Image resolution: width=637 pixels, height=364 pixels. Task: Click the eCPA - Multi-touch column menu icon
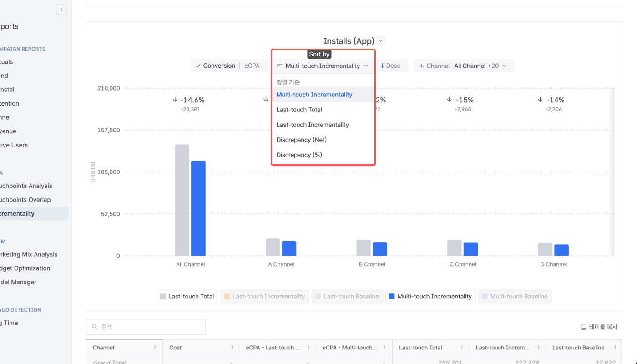385,348
